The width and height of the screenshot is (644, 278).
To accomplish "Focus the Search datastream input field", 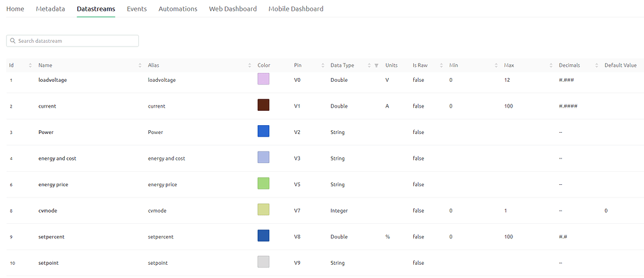I will click(x=75, y=41).
